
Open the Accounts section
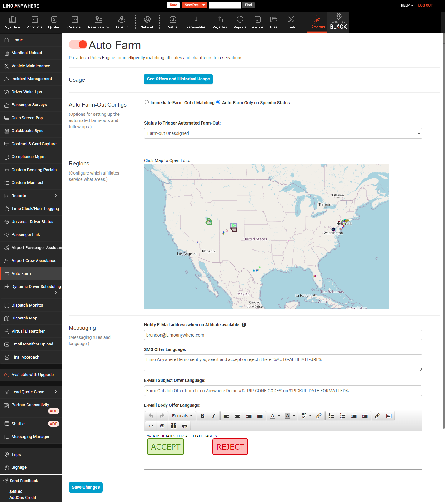(x=35, y=23)
